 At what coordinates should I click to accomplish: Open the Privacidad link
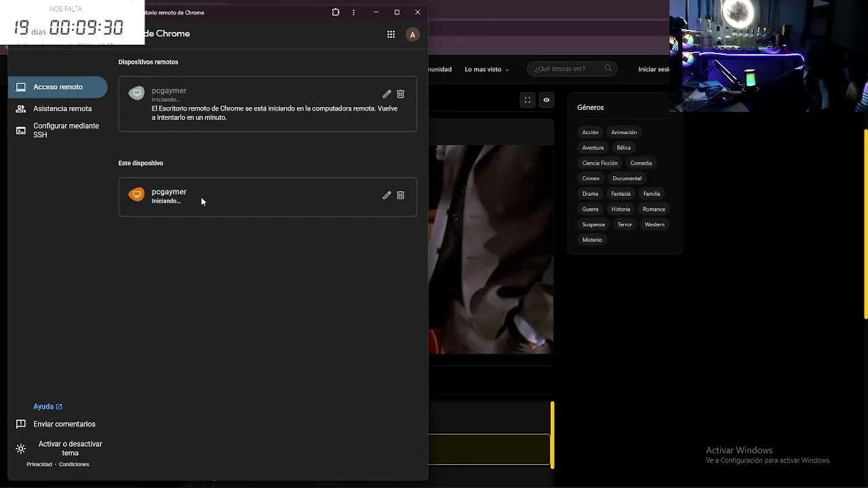(x=39, y=464)
